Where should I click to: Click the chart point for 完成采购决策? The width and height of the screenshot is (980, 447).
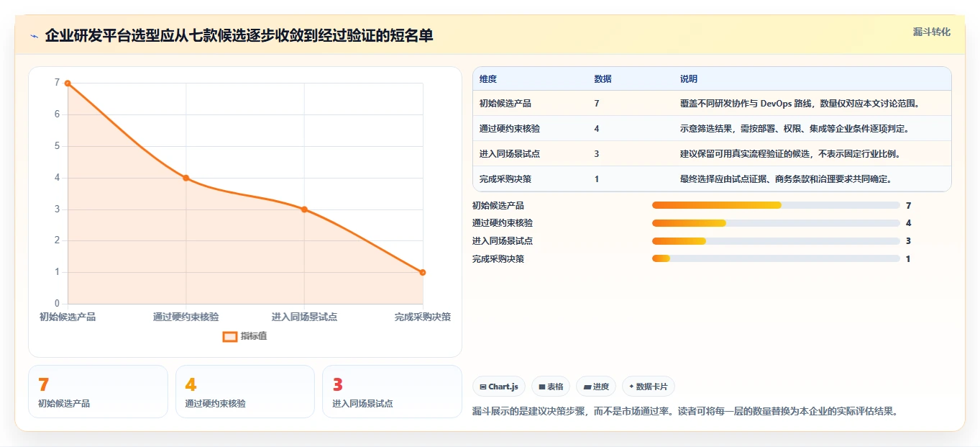[x=423, y=272]
